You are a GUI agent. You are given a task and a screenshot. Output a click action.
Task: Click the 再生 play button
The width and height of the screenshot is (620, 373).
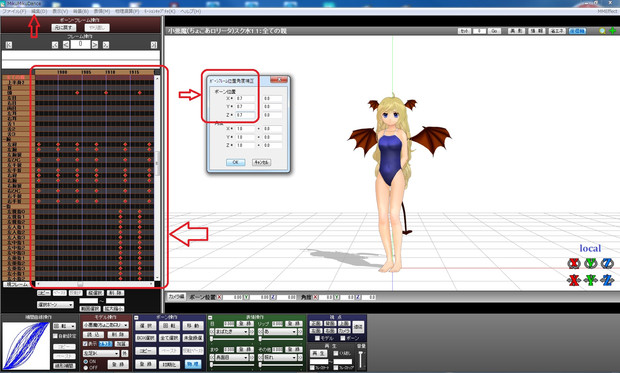(318, 353)
